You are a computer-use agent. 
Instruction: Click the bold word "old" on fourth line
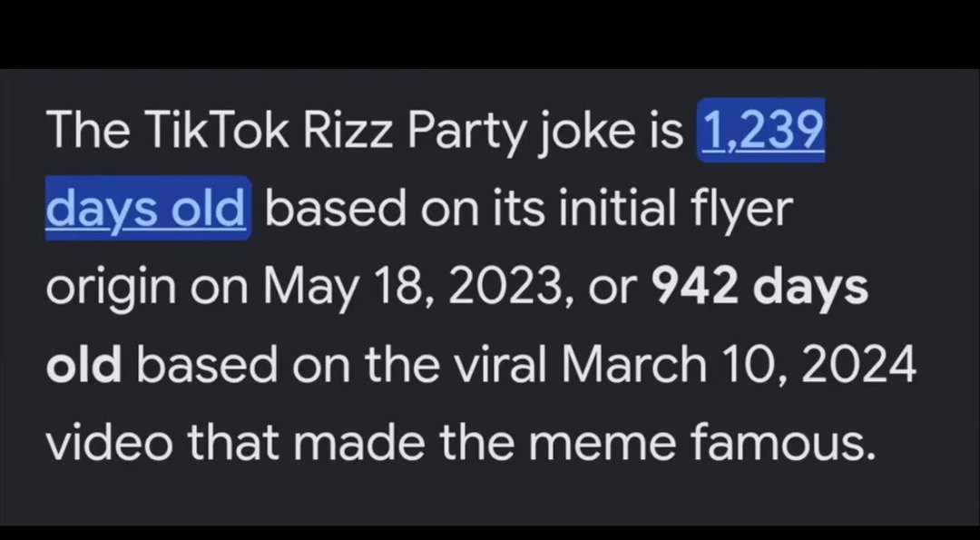tap(83, 365)
